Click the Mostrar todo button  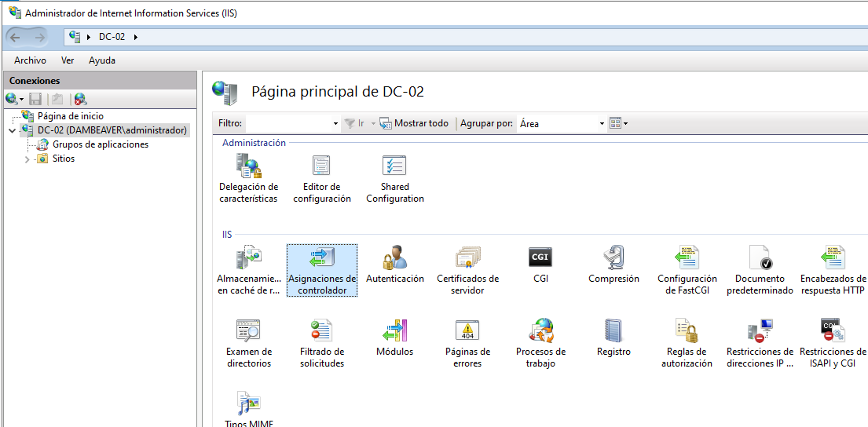click(x=414, y=123)
